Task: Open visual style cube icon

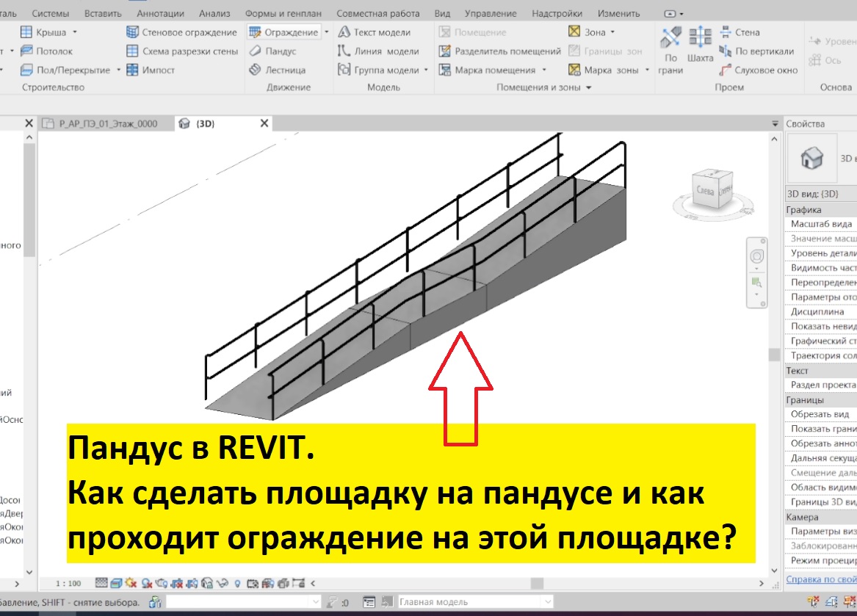Action: click(116, 583)
